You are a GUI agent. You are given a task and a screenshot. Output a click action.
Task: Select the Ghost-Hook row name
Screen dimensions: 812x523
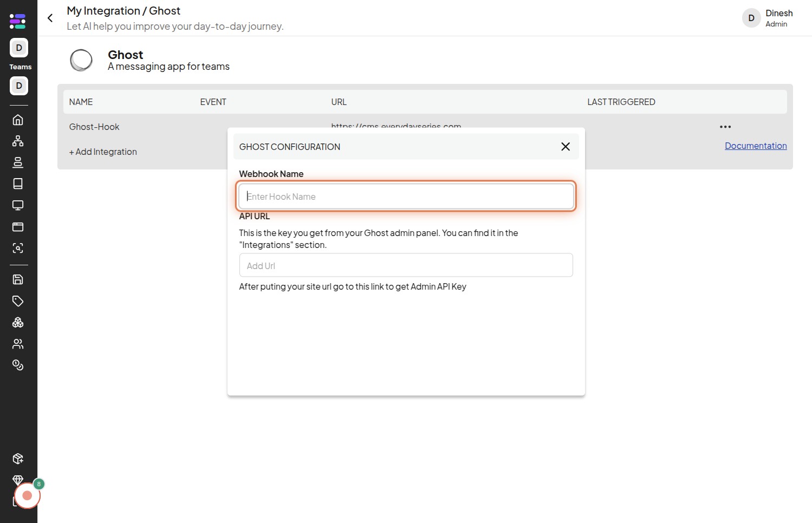(x=94, y=127)
